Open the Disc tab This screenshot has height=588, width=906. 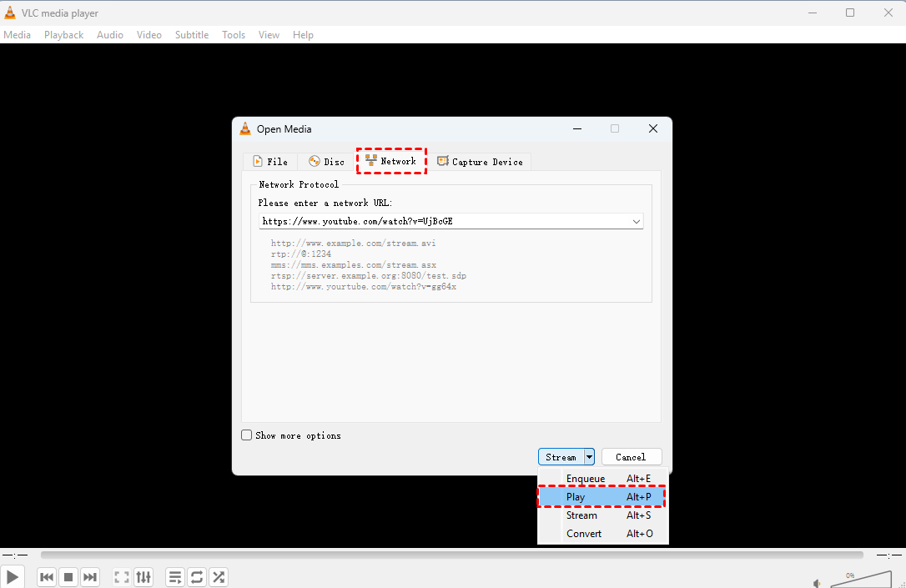326,162
